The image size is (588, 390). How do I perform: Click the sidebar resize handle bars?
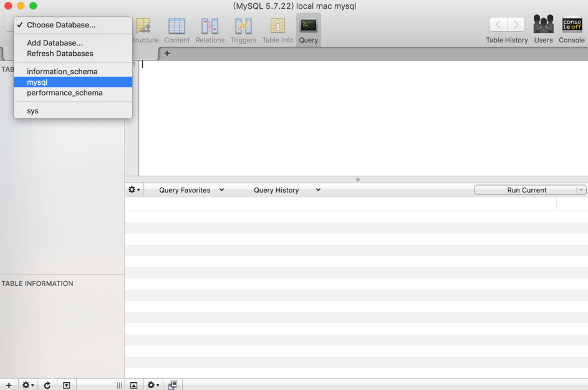coord(119,385)
